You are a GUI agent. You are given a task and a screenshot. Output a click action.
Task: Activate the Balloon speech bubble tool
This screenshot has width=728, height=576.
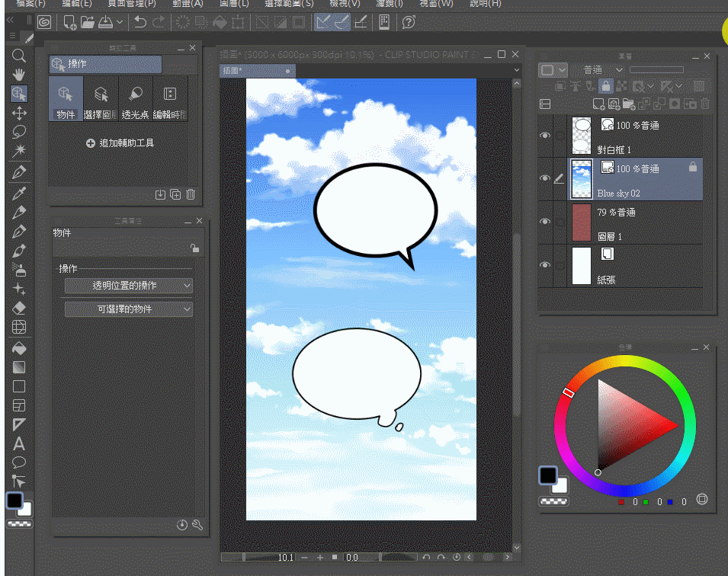click(19, 462)
